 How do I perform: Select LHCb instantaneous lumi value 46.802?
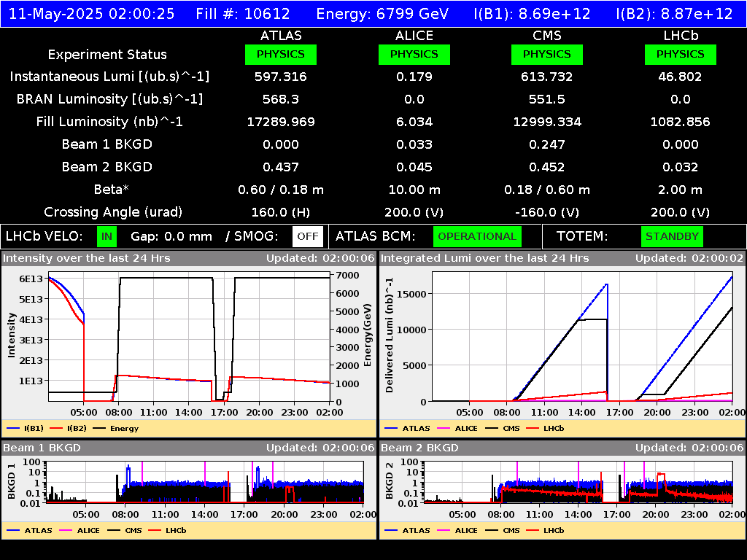(x=681, y=77)
